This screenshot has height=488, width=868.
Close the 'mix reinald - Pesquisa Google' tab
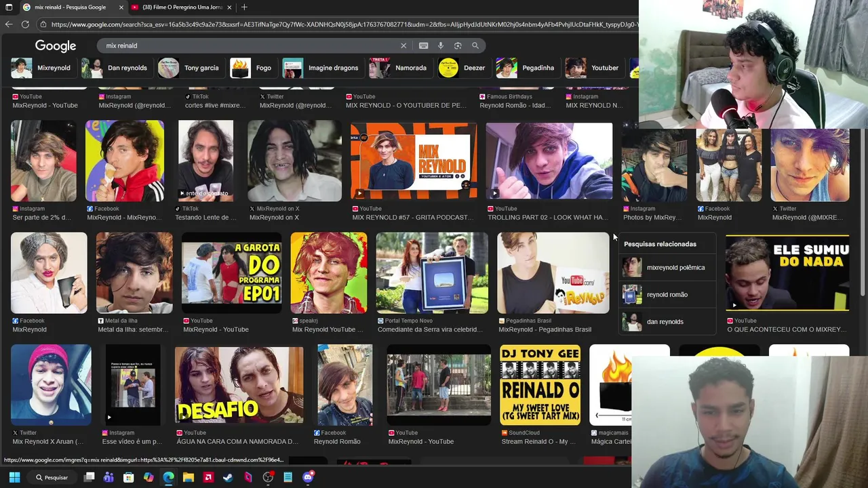tap(121, 7)
